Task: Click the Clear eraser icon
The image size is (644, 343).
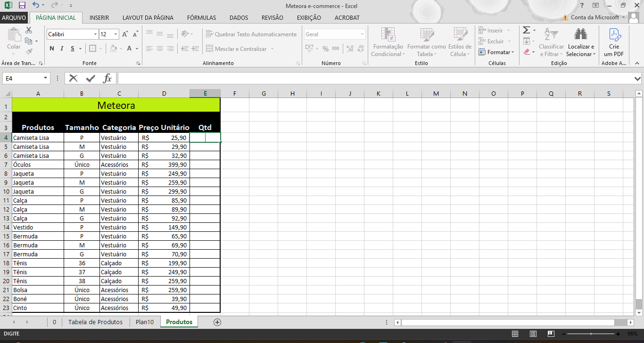Action: pos(527,52)
